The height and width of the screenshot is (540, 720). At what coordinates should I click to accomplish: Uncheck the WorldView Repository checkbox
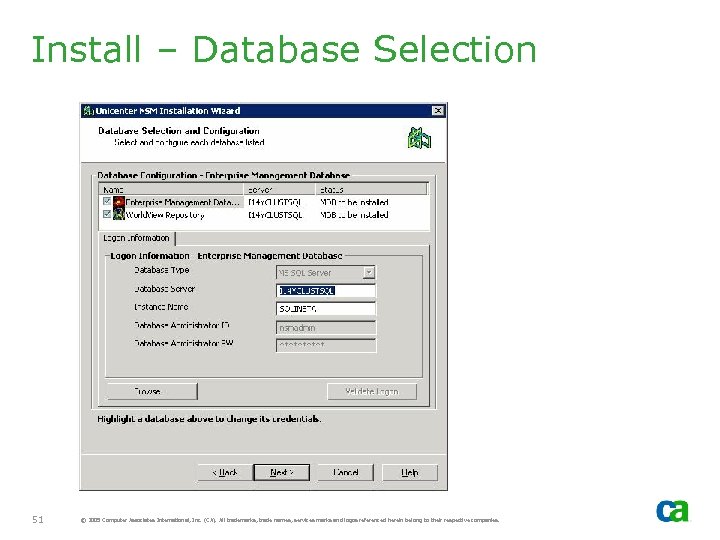[107, 214]
